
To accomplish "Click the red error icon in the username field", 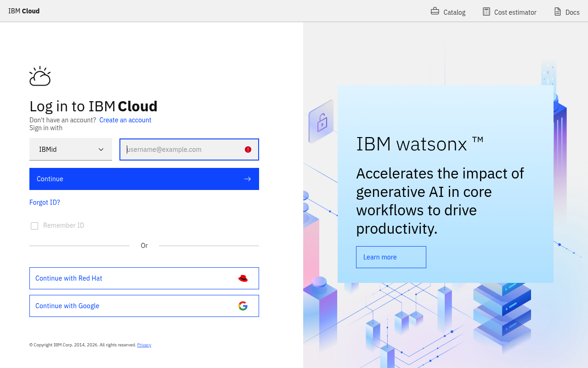I will tap(248, 149).
